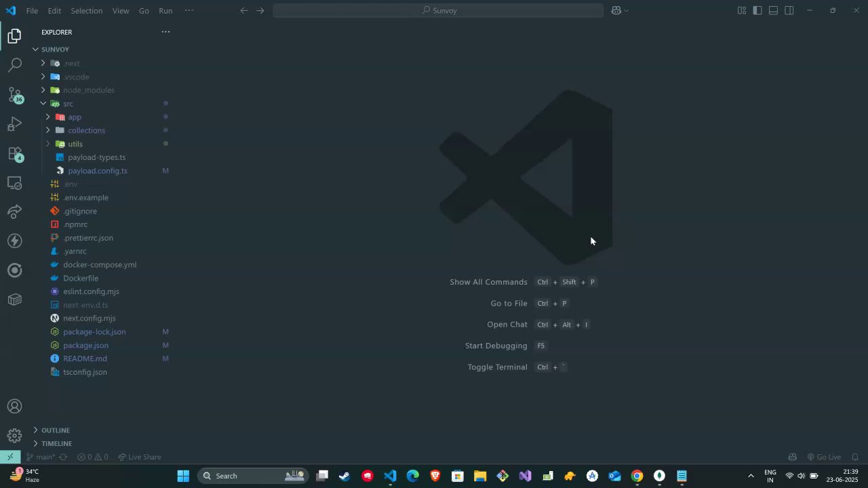This screenshot has height=488, width=868.
Task: Collapse the src folder
Action: pos(43,104)
